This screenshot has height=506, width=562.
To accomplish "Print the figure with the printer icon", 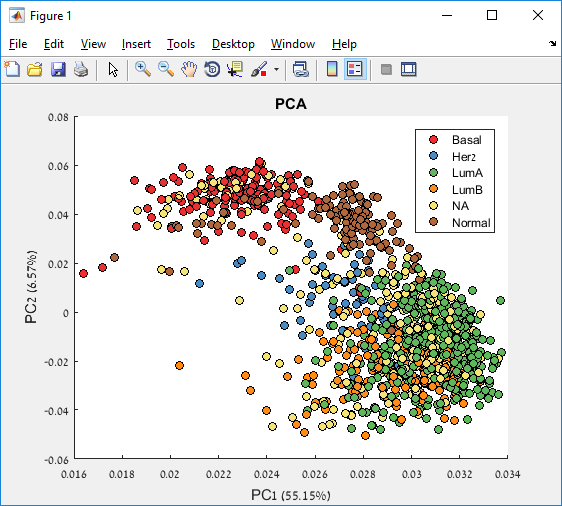I will tap(81, 69).
